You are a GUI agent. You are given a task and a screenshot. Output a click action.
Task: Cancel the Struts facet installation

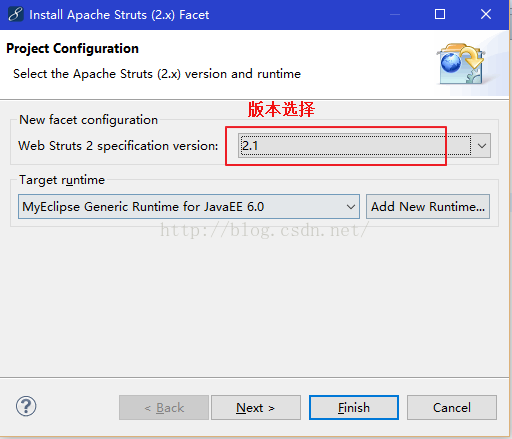(x=452, y=407)
